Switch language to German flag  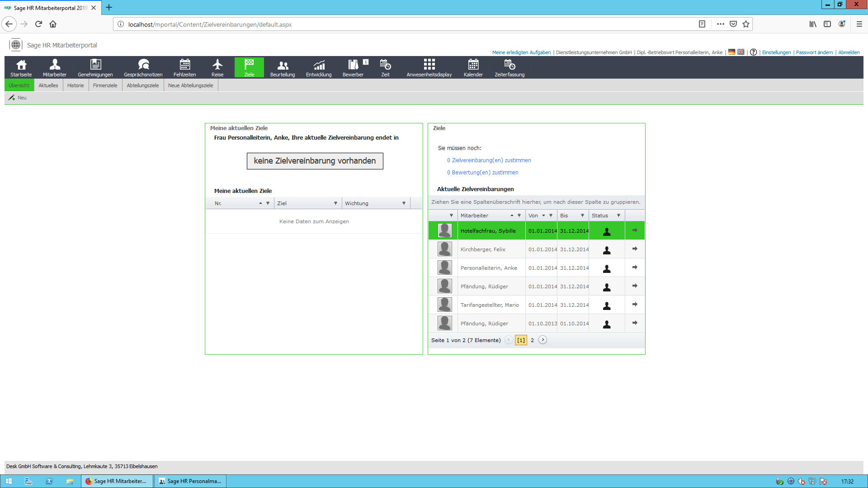point(731,52)
